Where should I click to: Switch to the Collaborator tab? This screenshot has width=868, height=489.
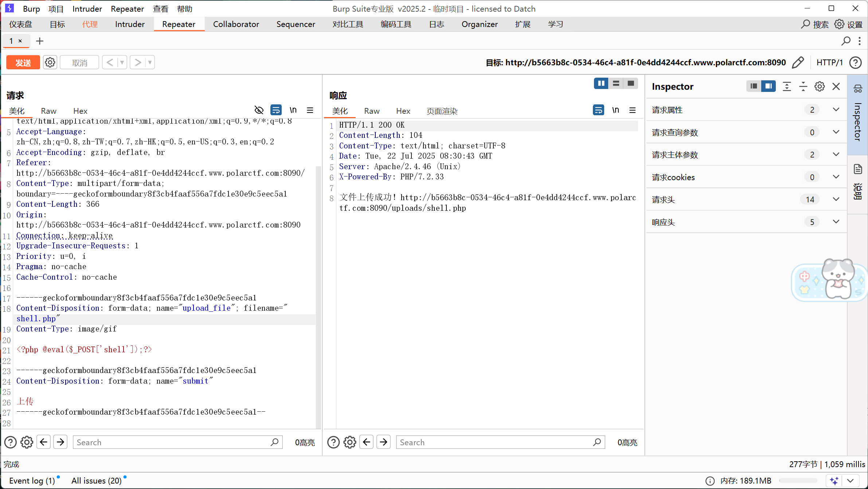pyautogui.click(x=236, y=24)
